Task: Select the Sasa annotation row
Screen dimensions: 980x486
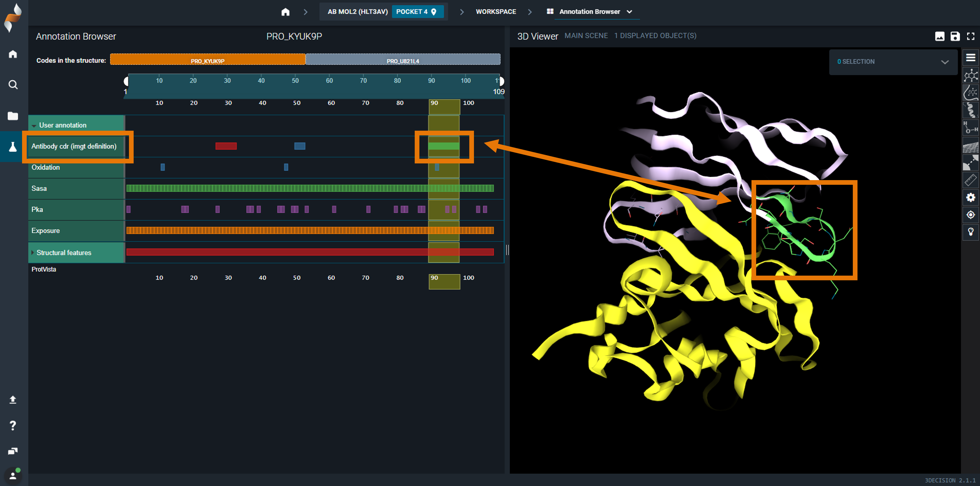Action: (x=76, y=189)
